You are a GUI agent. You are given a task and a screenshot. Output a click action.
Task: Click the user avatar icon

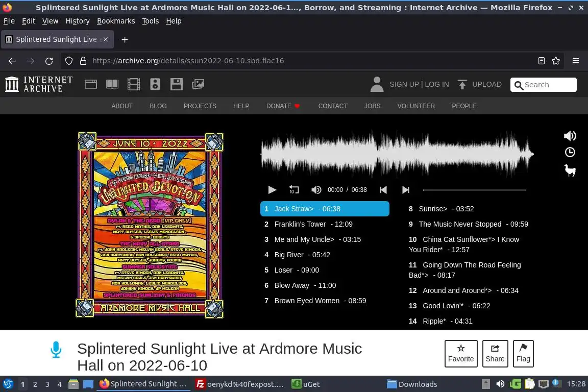coord(377,84)
